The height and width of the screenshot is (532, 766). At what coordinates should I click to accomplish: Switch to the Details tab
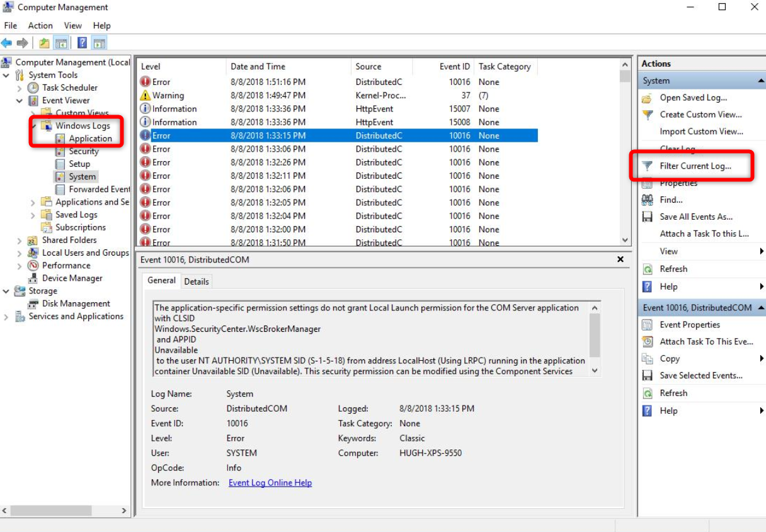(x=196, y=281)
